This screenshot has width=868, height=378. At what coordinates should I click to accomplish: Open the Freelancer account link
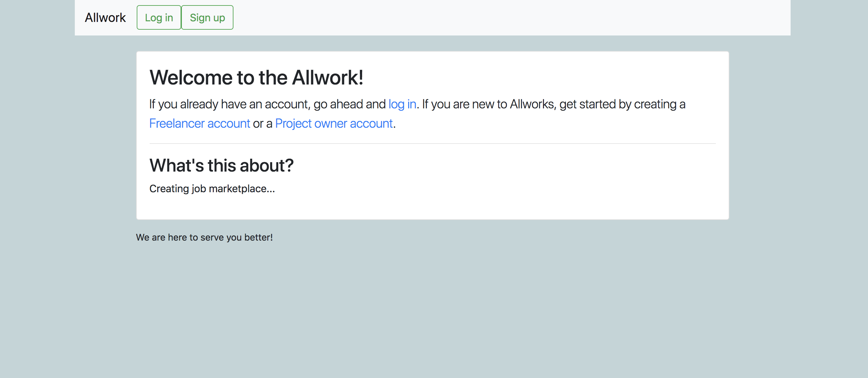200,124
